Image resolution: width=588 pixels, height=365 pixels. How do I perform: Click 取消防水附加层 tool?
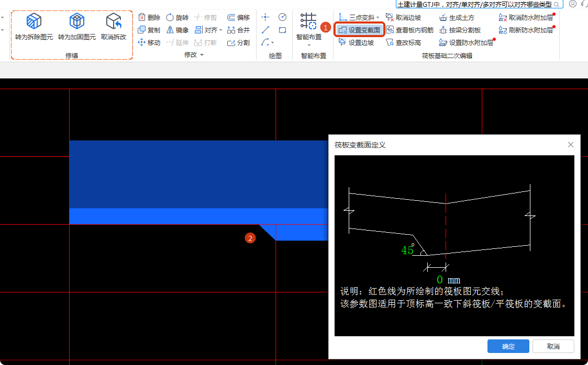coord(526,18)
